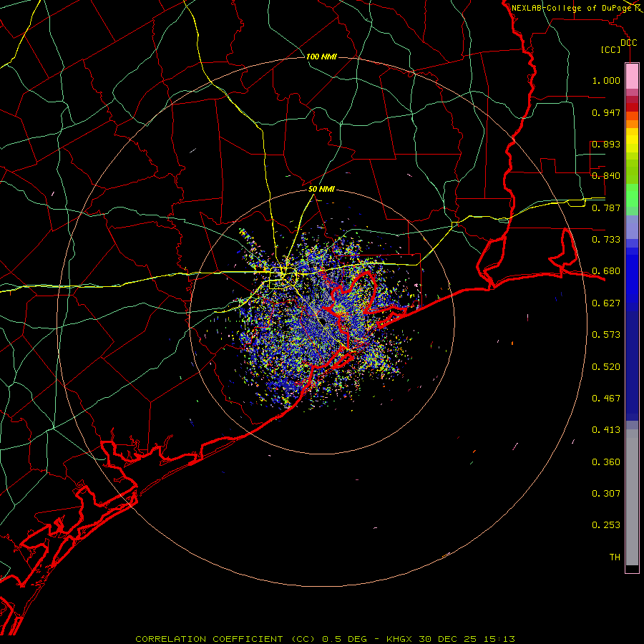Click the TH threshold label
Image resolution: width=644 pixels, height=644 pixels.
click(615, 557)
